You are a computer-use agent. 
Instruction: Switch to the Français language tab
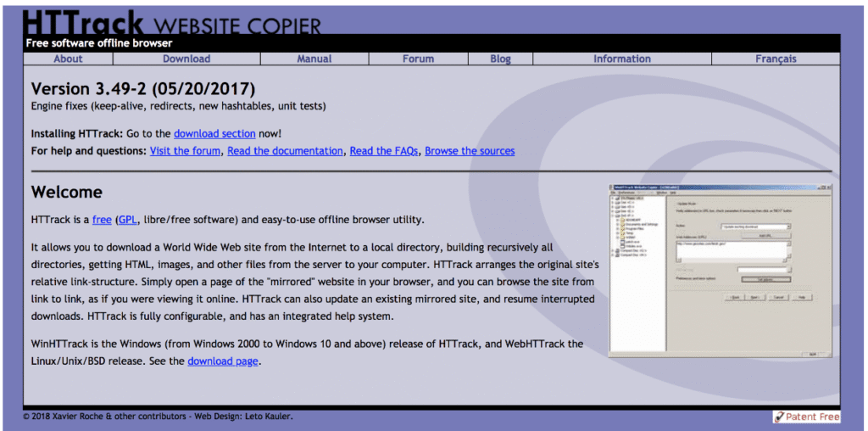click(x=776, y=59)
